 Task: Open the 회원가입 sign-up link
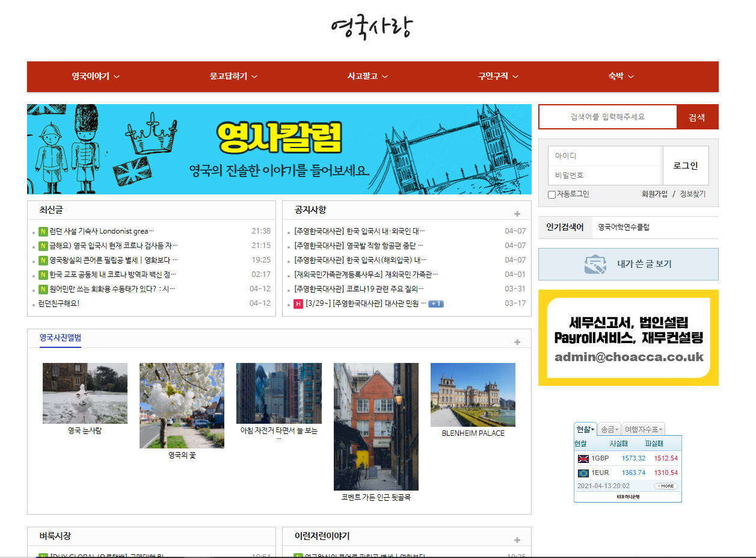point(654,194)
